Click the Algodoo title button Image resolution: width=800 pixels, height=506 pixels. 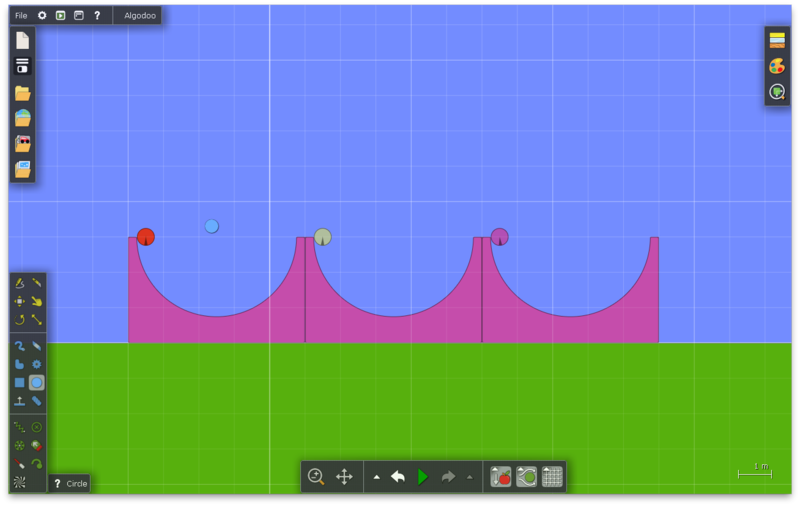point(140,15)
